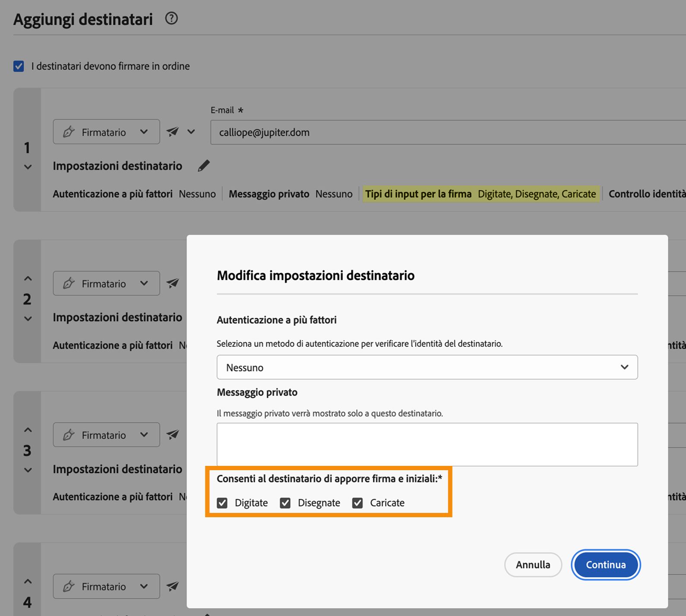Move recipient 3 down with chevron
686x616 pixels.
[x=28, y=470]
